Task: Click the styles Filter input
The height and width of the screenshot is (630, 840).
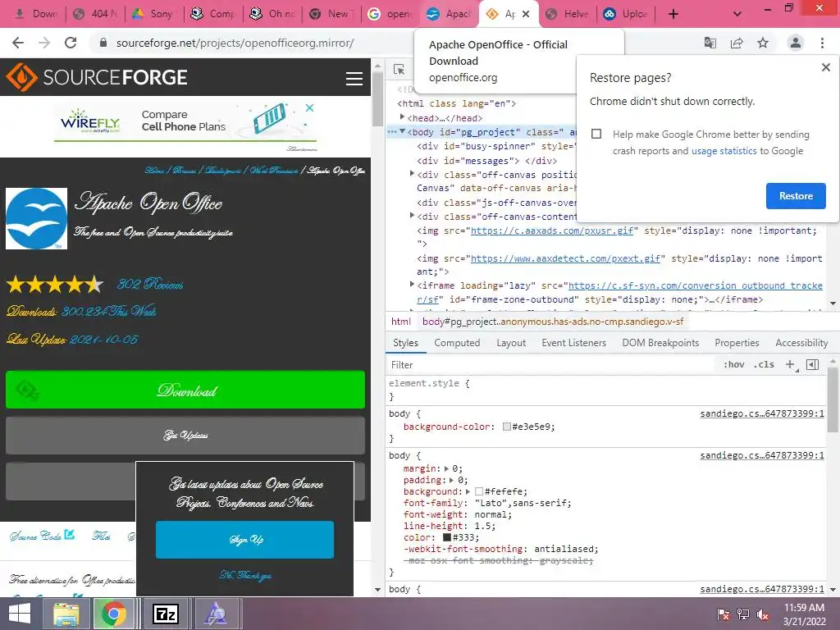Action: coord(552,365)
